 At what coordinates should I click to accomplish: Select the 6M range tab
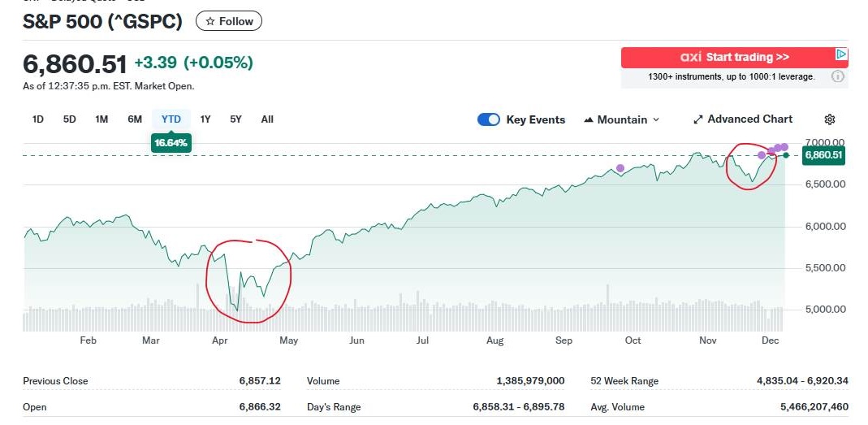coord(135,119)
